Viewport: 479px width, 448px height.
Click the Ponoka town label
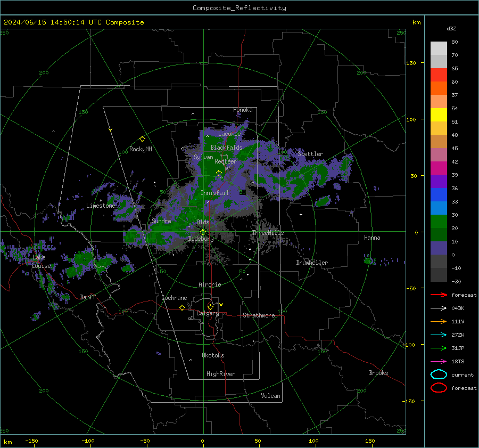coord(243,110)
